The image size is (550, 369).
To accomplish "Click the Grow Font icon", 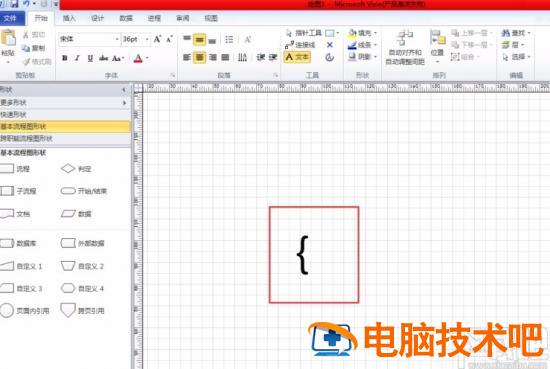I will pos(157,39).
